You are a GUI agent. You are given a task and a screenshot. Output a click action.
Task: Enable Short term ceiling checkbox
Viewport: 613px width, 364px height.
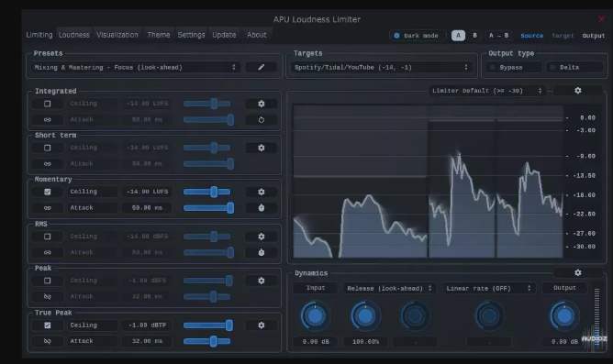pyautogui.click(x=48, y=148)
